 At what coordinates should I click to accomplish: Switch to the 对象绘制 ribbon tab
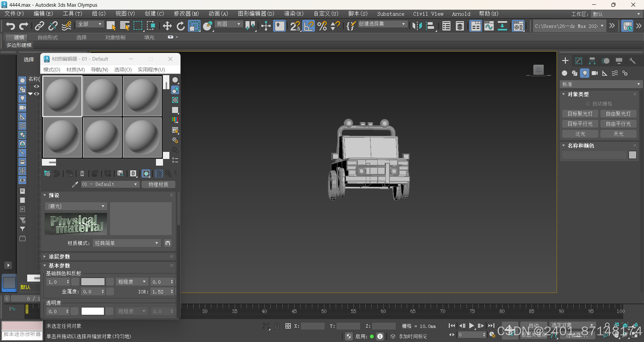click(115, 37)
